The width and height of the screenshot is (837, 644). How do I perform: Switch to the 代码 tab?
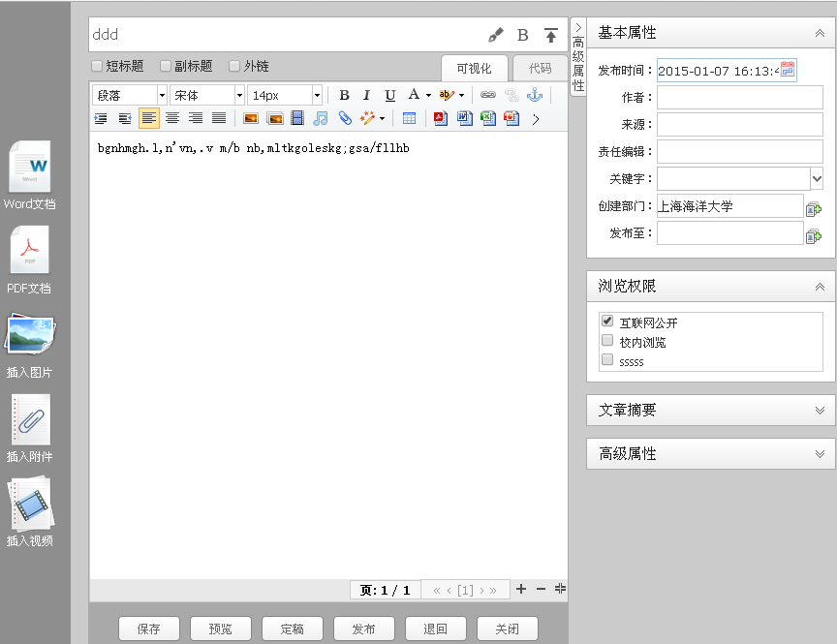tap(540, 68)
